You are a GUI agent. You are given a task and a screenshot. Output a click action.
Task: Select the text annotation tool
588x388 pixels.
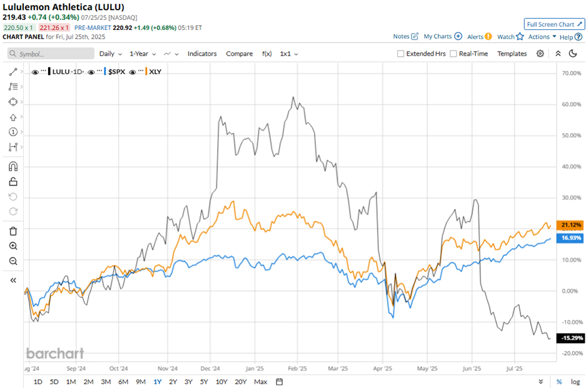coord(13,87)
